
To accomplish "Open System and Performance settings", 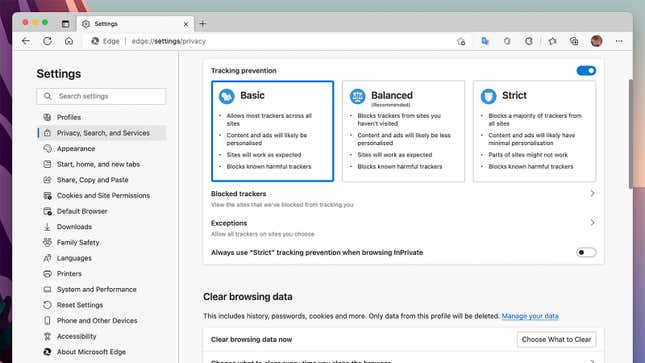I will pyautogui.click(x=102, y=289).
